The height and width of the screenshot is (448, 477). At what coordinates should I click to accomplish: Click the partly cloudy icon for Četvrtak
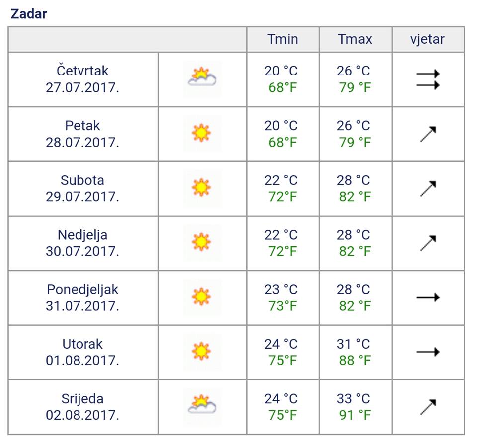tap(202, 78)
